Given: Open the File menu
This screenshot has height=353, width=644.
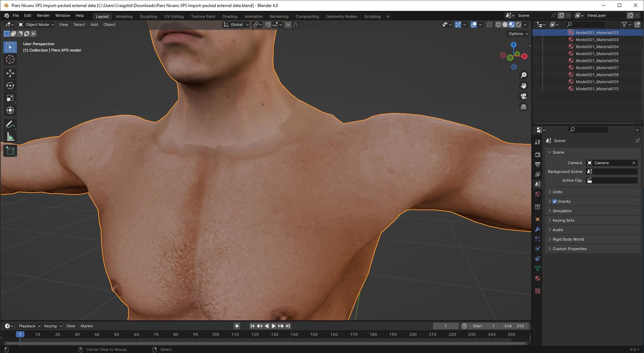Looking at the screenshot, I should pos(16,15).
